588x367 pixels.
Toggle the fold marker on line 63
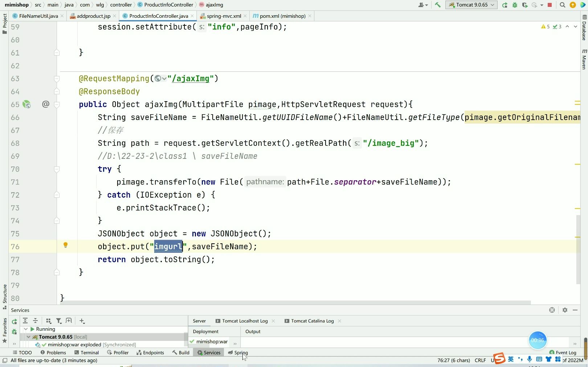click(57, 79)
